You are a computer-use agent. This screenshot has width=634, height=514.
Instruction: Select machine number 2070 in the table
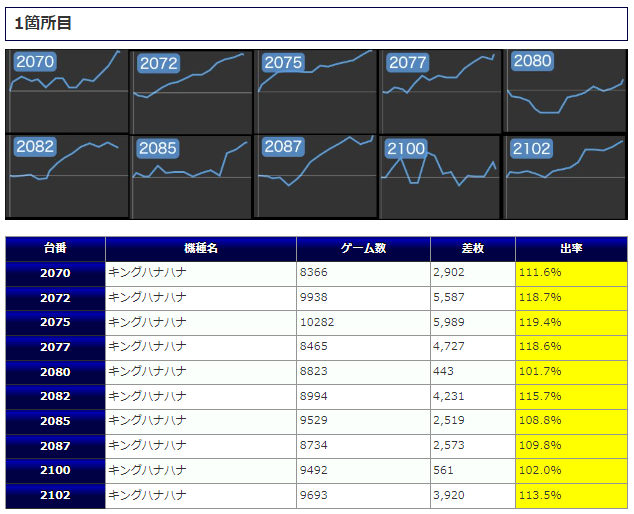(x=56, y=273)
